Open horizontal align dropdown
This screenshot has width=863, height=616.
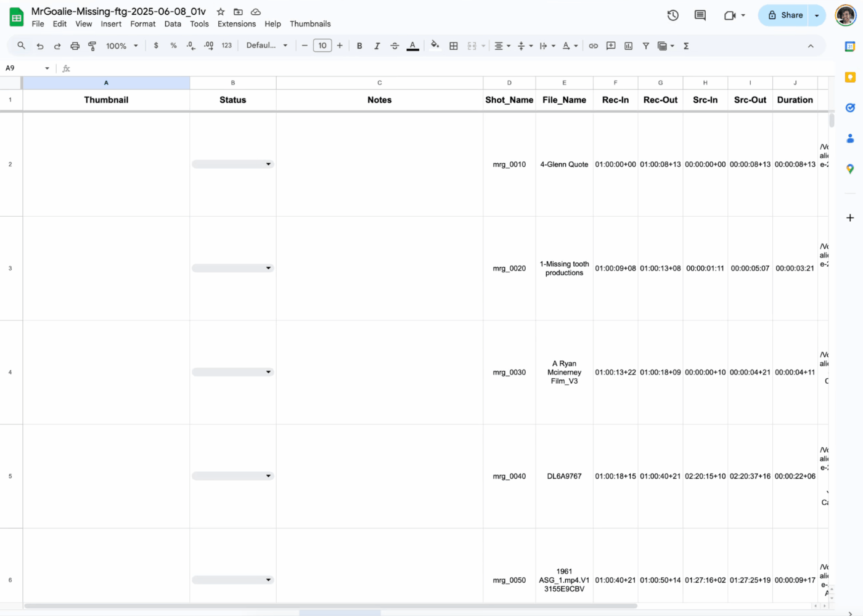(x=502, y=46)
